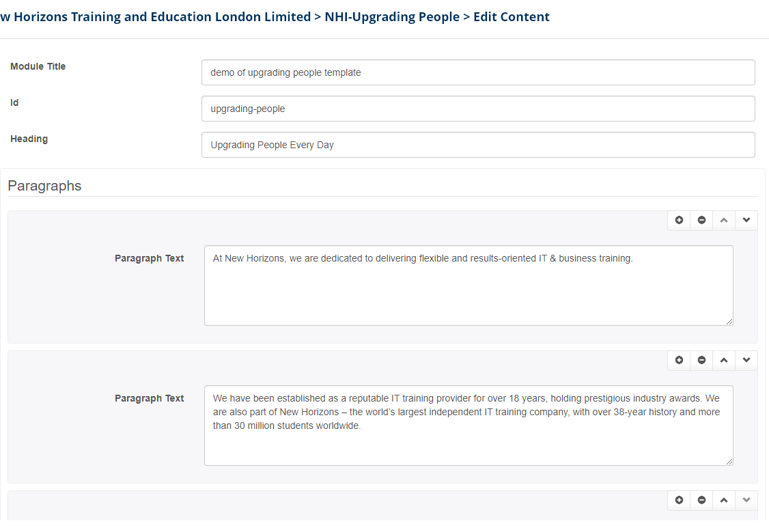
Task: Delete the third paragraph block
Action: [x=701, y=500]
